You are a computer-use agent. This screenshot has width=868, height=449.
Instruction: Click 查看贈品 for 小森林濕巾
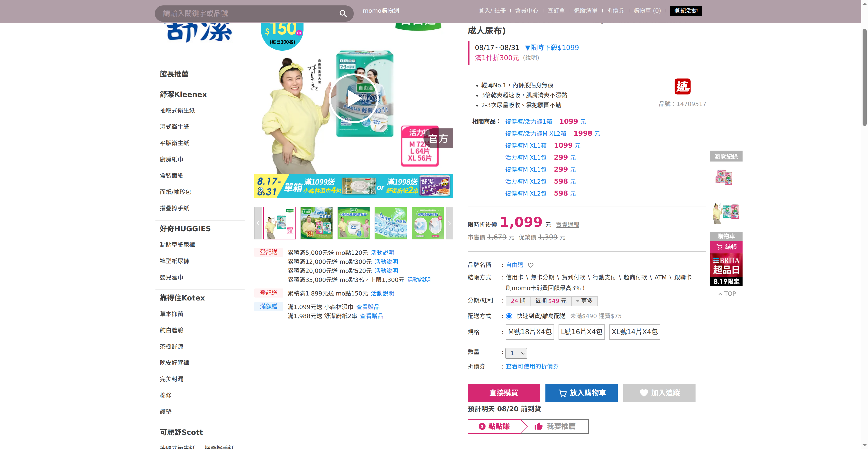[368, 307]
